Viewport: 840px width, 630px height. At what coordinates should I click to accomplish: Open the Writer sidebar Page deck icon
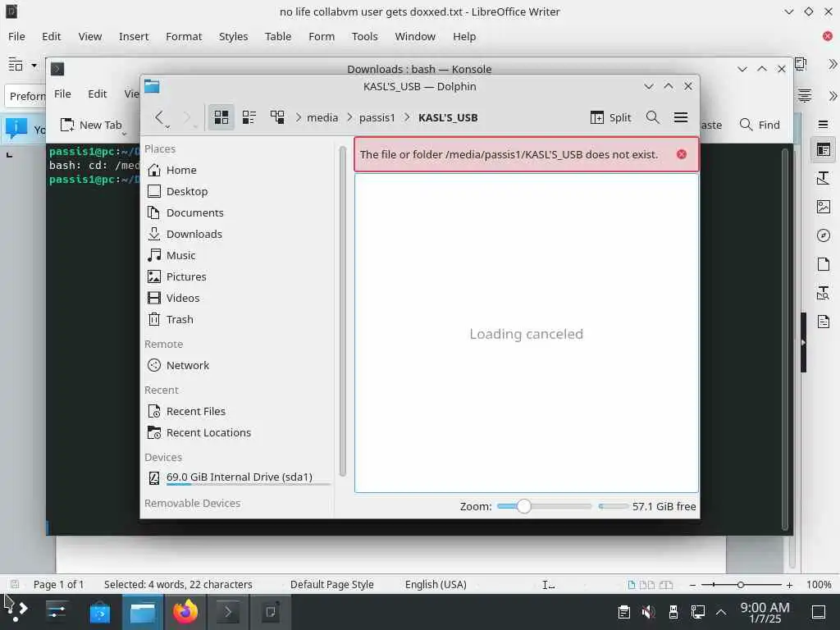coord(824,264)
